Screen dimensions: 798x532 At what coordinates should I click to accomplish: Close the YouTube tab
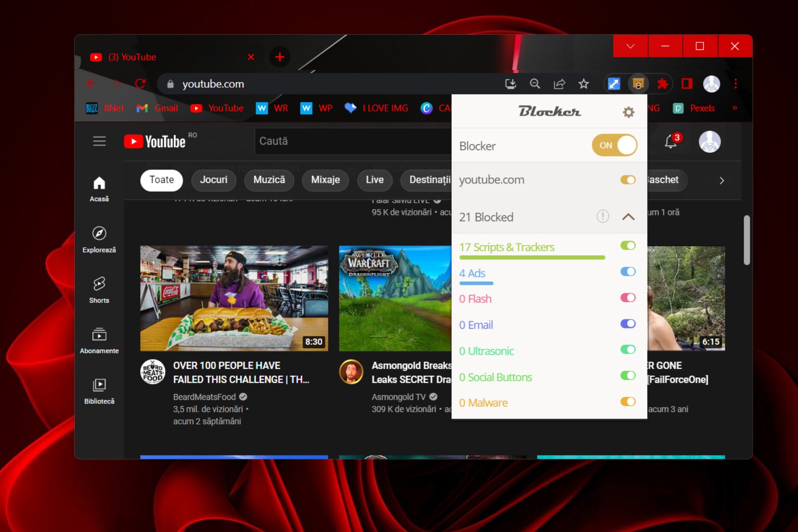pos(251,57)
